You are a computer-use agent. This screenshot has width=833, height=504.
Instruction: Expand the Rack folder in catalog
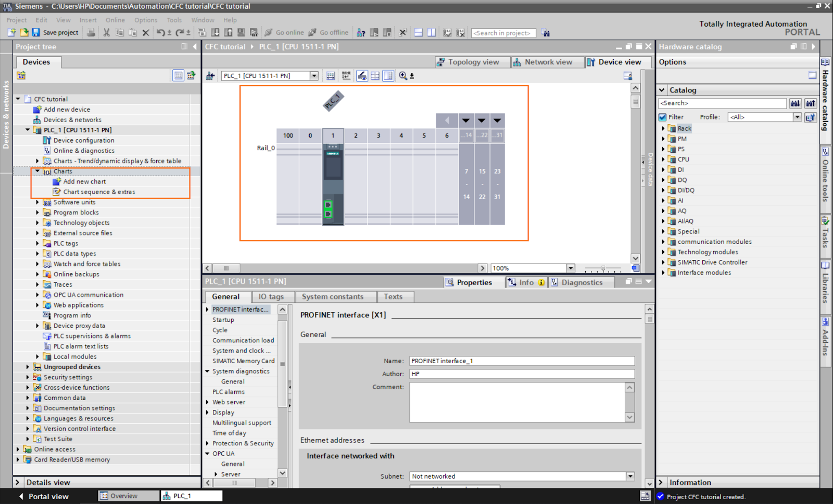[663, 128]
